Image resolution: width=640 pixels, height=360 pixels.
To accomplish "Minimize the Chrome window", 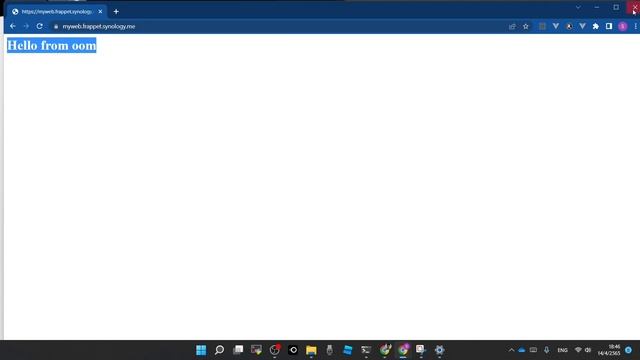I will 597,7.
